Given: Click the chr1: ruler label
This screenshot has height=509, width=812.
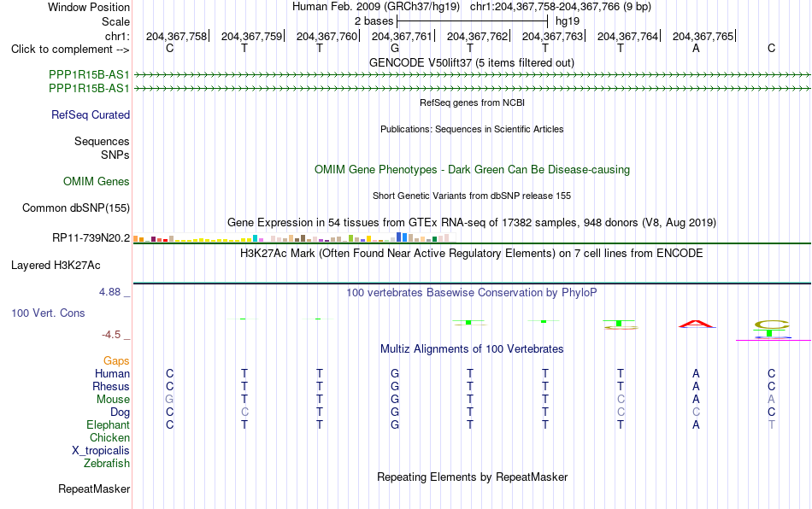Looking at the screenshot, I should click(x=117, y=36).
